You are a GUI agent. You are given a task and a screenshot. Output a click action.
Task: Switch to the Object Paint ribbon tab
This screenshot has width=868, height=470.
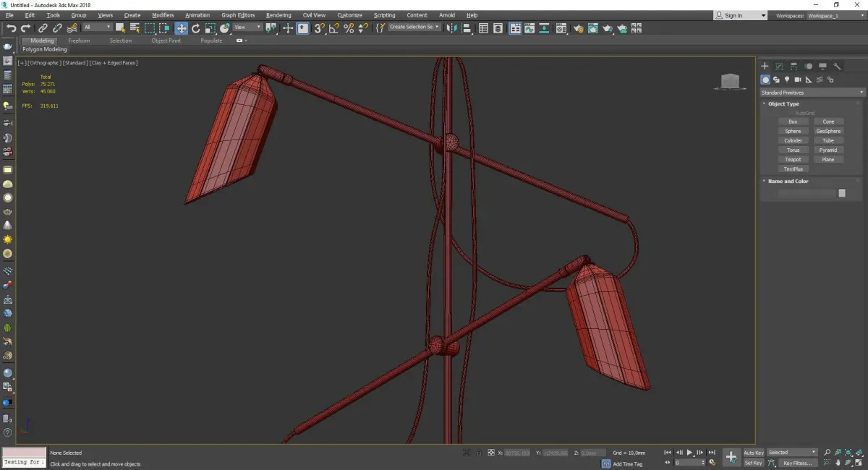[166, 41]
